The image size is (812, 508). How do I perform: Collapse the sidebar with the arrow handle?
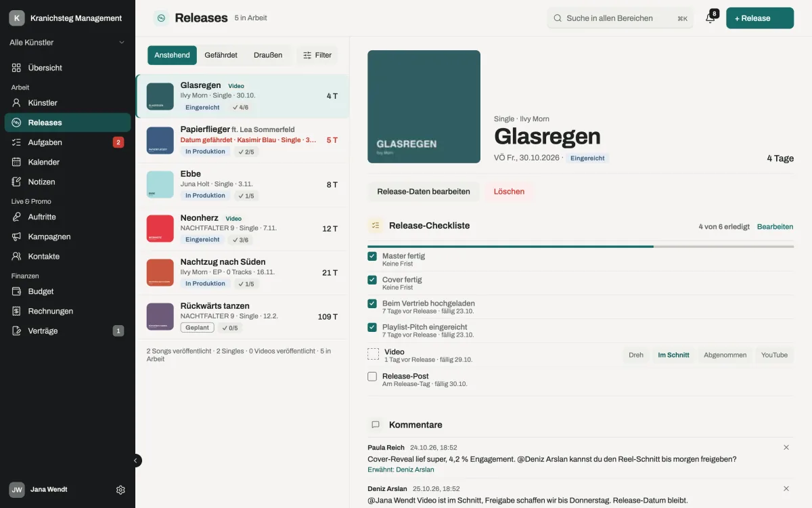click(x=135, y=461)
